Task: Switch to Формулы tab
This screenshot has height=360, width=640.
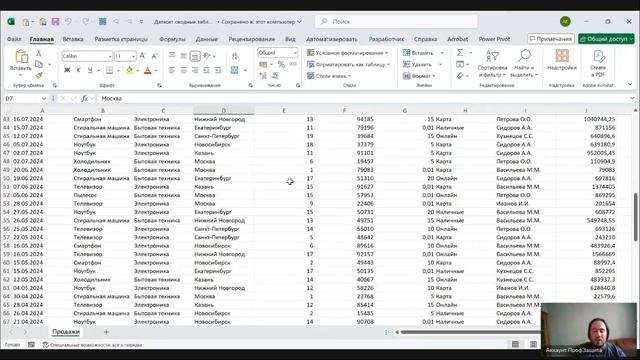Action: (x=172, y=39)
